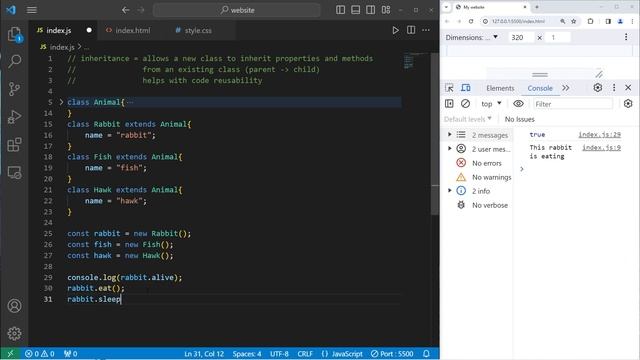Switch to the index.html tab
The height and width of the screenshot is (360, 640).
coord(132,30)
